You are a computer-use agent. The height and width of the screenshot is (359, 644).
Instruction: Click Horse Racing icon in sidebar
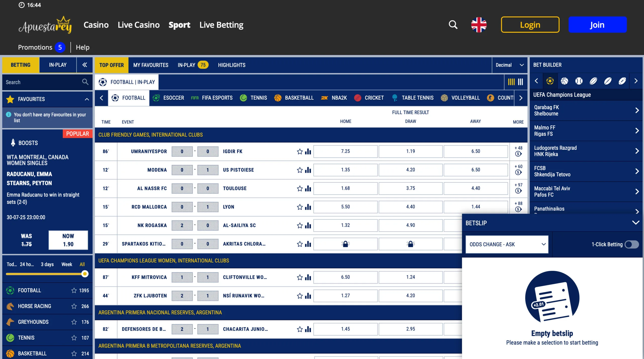pos(10,306)
